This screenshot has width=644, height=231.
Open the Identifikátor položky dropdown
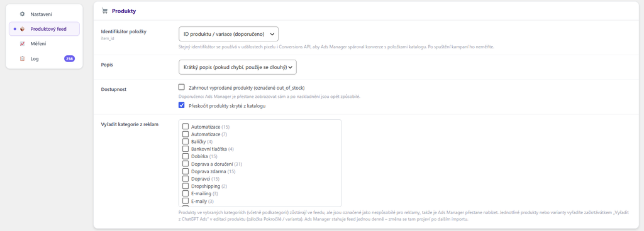pyautogui.click(x=229, y=34)
